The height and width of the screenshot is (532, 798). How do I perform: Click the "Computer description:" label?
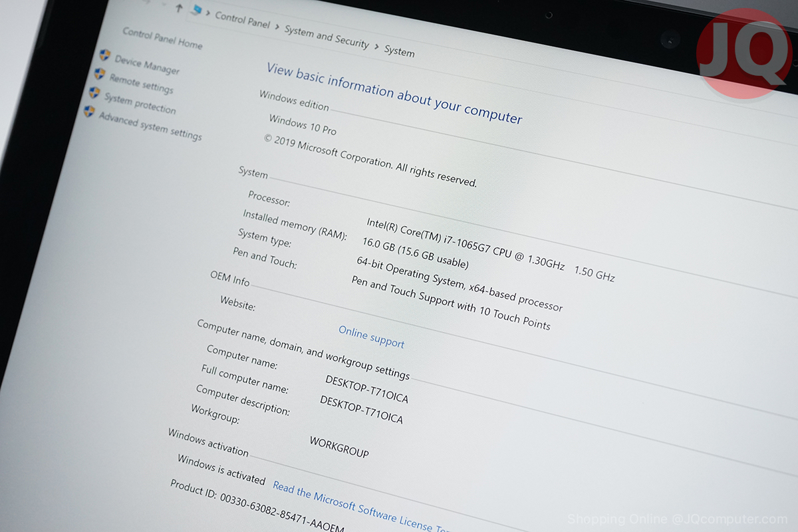[x=243, y=400]
